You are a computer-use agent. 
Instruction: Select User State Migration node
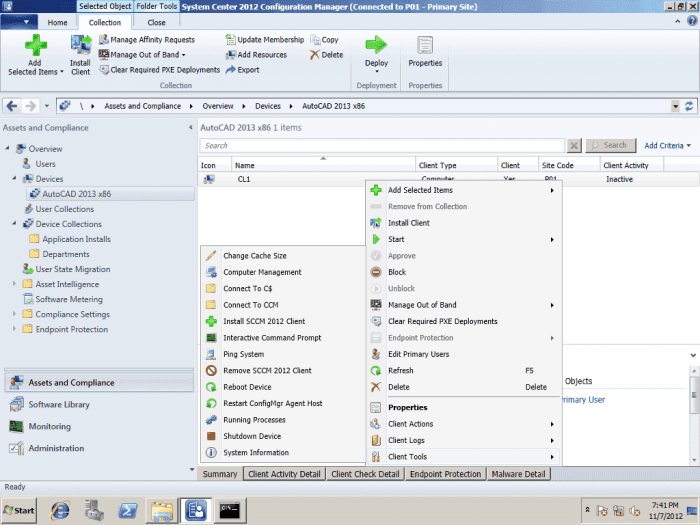coord(73,269)
